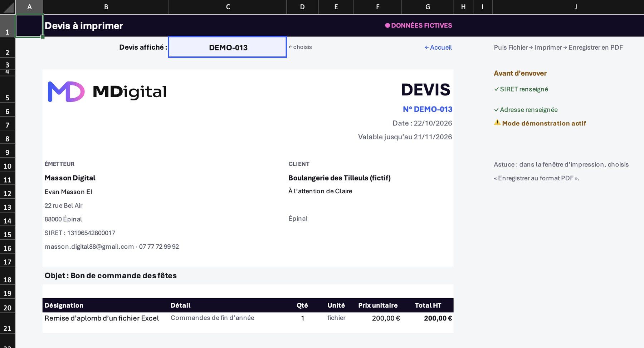Click the 'SIRET renseigné' checklist item
Viewport: 644px width, 348px height.
[521, 89]
